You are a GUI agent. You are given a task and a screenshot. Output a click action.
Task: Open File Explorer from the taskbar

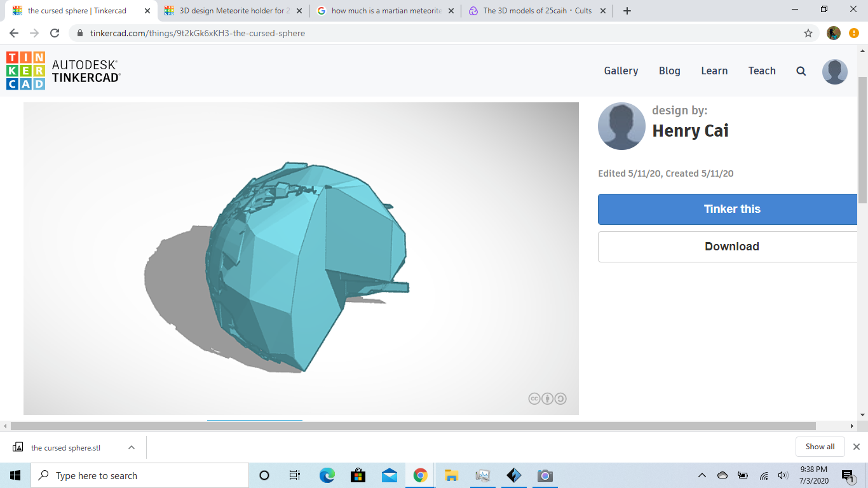click(x=451, y=475)
